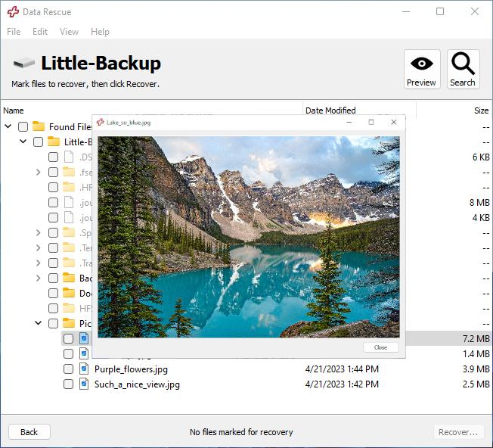Collapse the Found Files tree node
This screenshot has height=448, width=493.
coord(8,126)
